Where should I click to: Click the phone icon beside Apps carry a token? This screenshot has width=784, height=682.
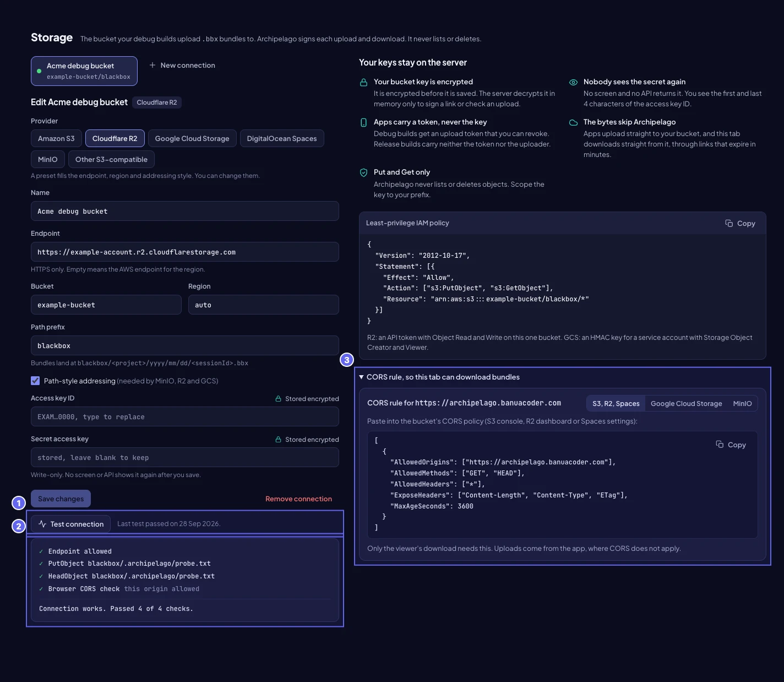(363, 122)
